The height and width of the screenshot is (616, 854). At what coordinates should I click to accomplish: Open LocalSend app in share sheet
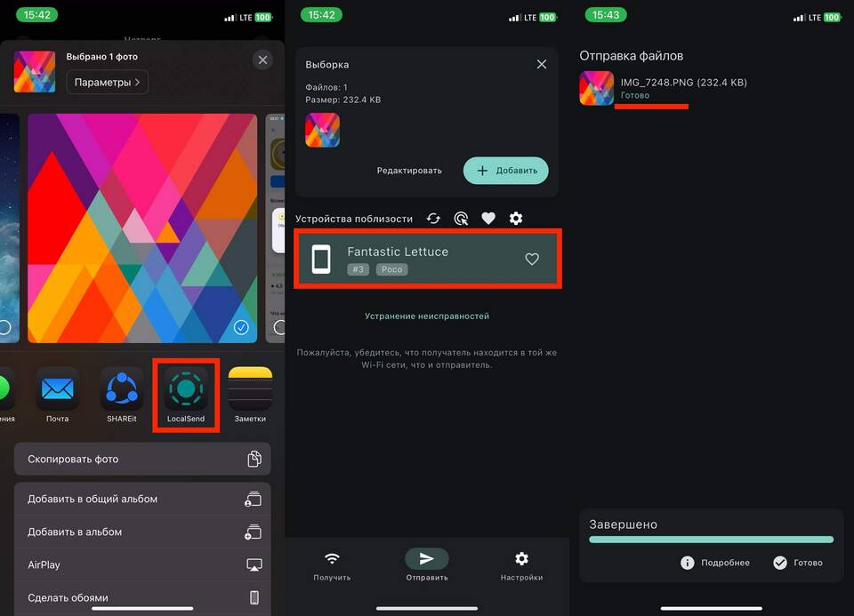186,389
